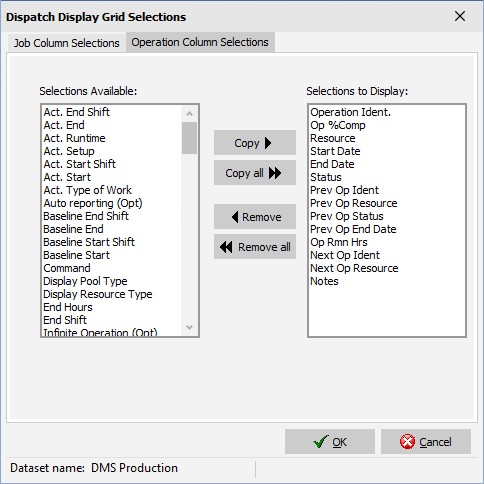Image resolution: width=484 pixels, height=484 pixels.
Task: Close the Dispatch Display Grid Selections dialog
Action: point(460,16)
